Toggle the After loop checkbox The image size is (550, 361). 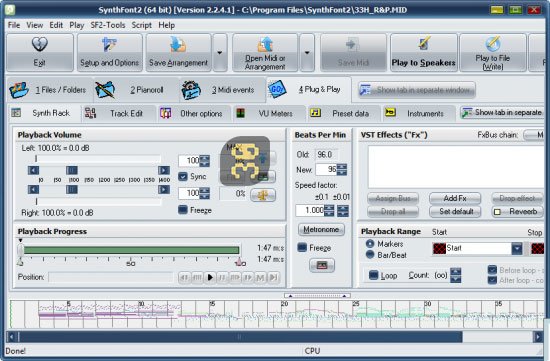click(x=492, y=280)
